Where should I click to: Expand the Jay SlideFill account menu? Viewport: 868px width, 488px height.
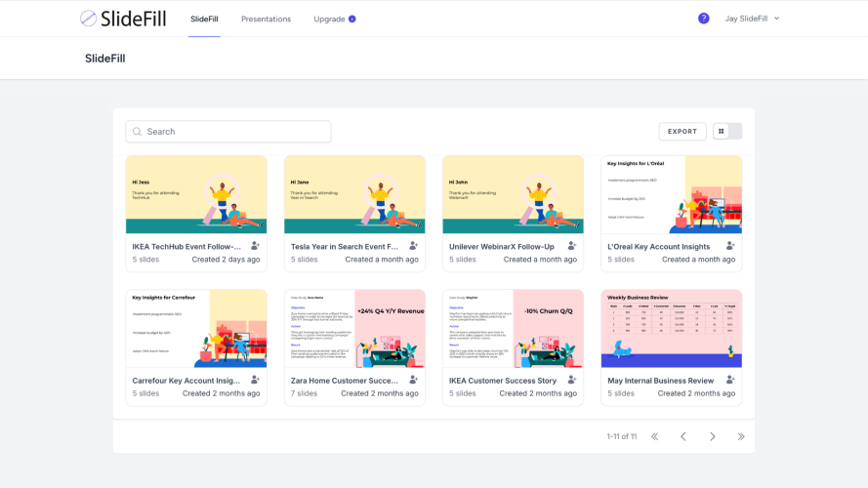point(752,19)
